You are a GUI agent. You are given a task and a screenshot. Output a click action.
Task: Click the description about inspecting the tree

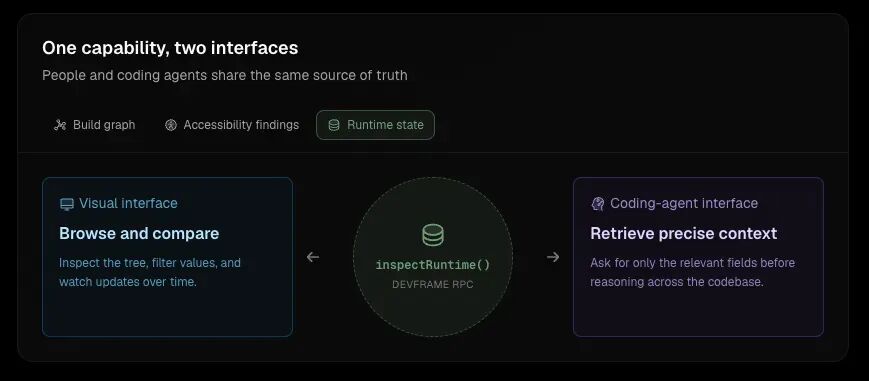(x=150, y=272)
